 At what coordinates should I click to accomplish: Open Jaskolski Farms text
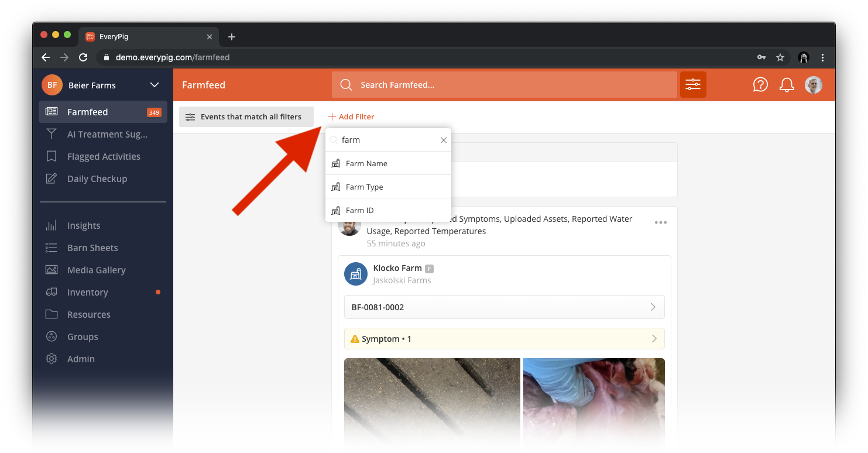(402, 280)
